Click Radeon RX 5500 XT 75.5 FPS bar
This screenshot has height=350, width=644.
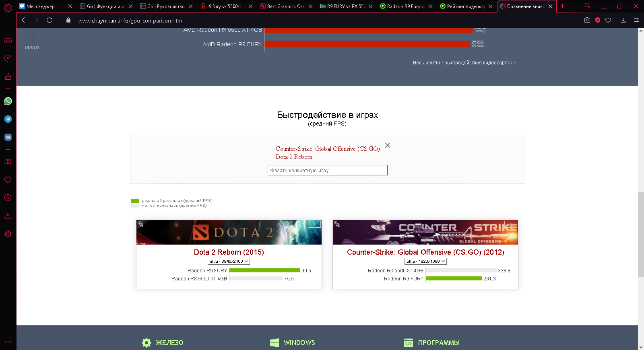pyautogui.click(x=256, y=279)
